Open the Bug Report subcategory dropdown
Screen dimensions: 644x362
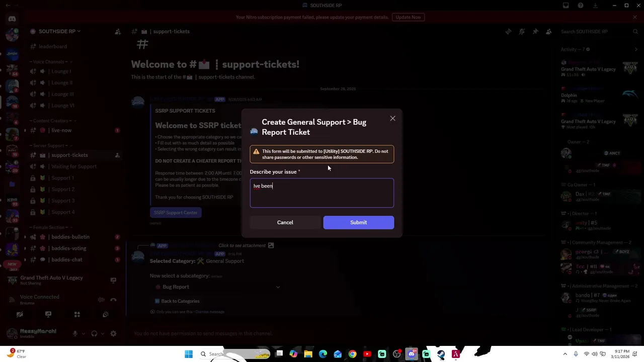[218, 287]
